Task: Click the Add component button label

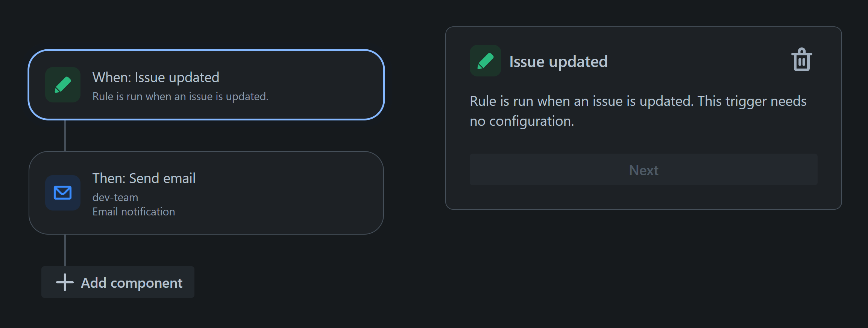Action: 132,283
